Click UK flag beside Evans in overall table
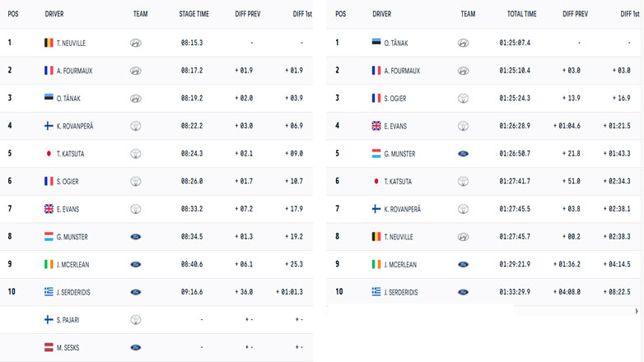Image resolution: width=644 pixels, height=362 pixels. [x=376, y=126]
